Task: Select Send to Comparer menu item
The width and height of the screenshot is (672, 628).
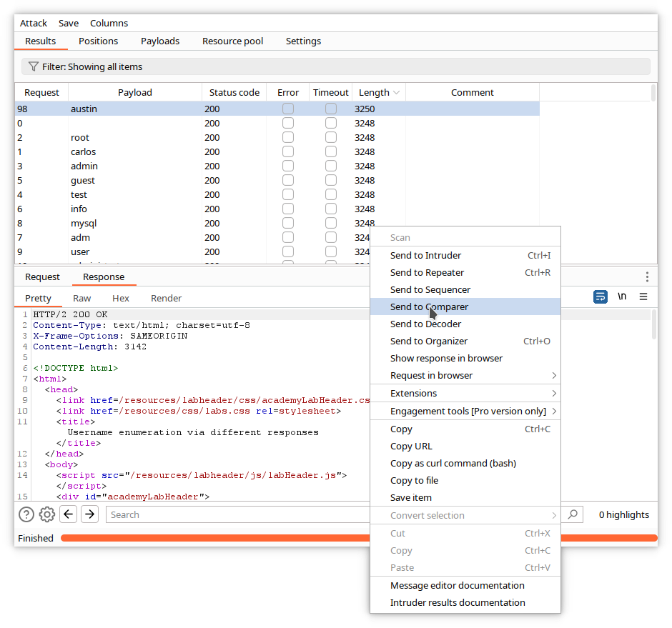Action: pyautogui.click(x=429, y=306)
